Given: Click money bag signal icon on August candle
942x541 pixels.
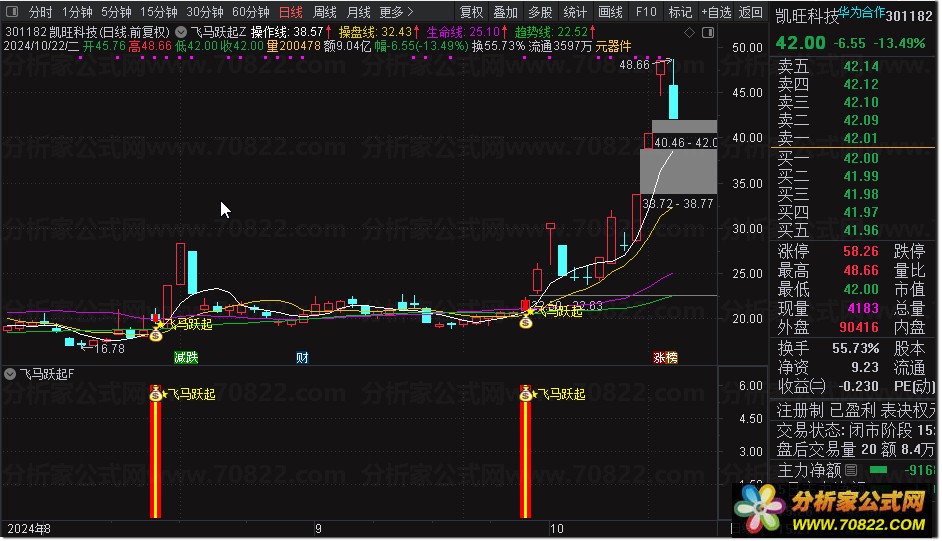Looking at the screenshot, I should [156, 335].
